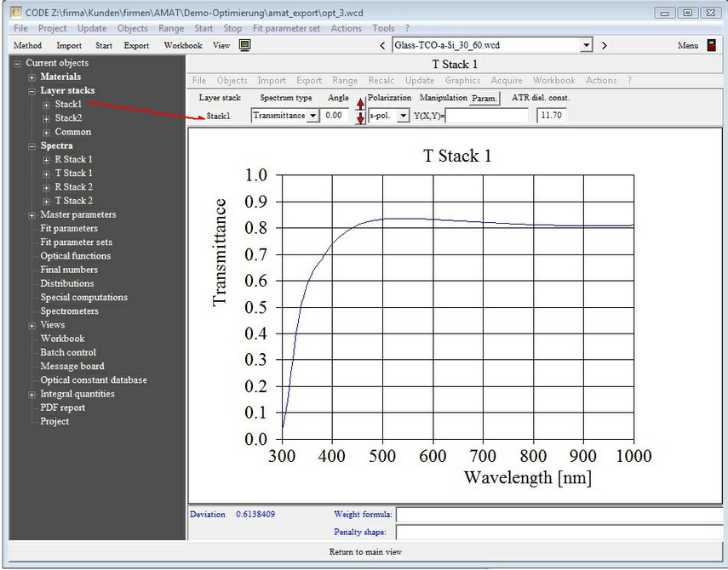Click the Penalty shape input field
Screen dimensions: 728x570
coord(559,532)
